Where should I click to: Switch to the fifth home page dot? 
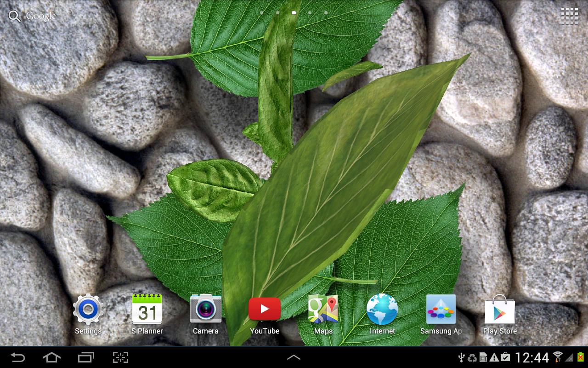pos(326,13)
